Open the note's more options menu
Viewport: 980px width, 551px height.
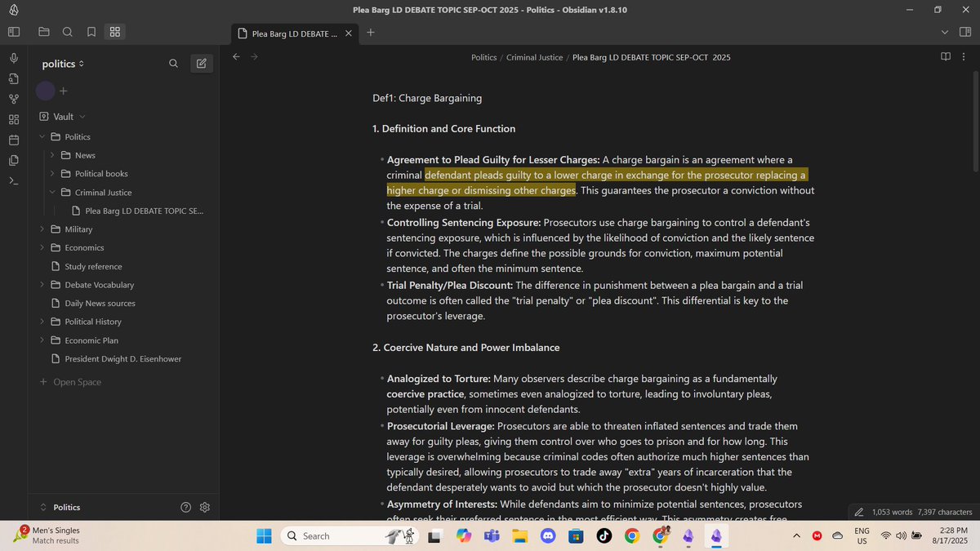pyautogui.click(x=964, y=57)
